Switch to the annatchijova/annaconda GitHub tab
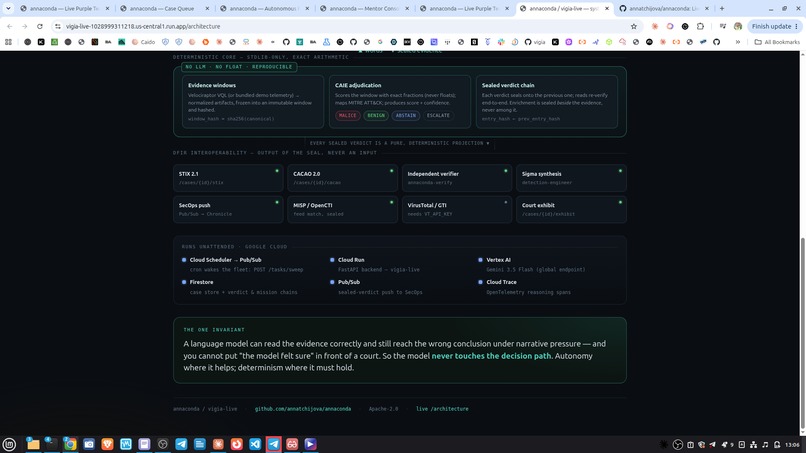Viewport: 806px width, 453px height. [x=665, y=8]
